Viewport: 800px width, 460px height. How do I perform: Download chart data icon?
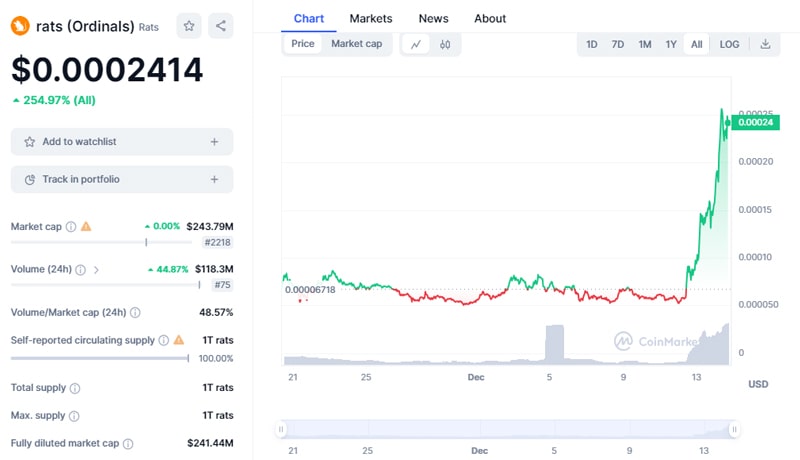765,44
